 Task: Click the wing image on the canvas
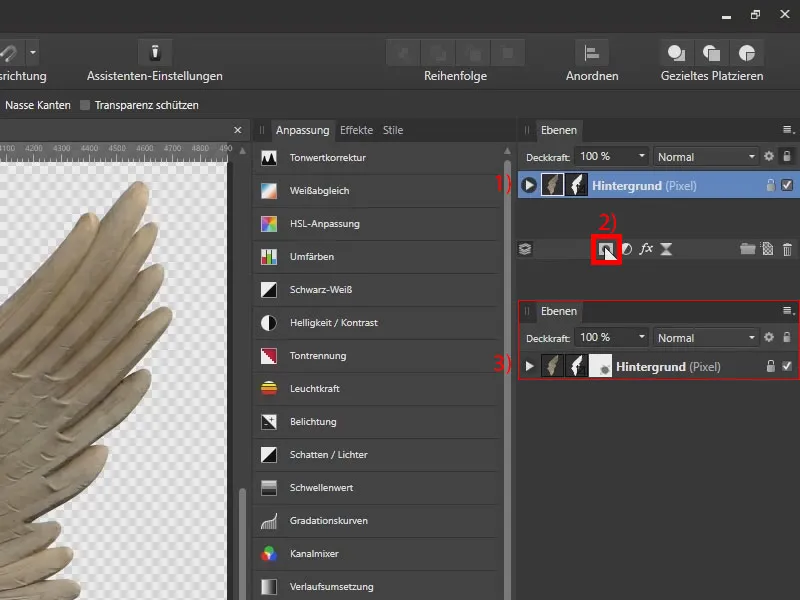click(x=82, y=388)
